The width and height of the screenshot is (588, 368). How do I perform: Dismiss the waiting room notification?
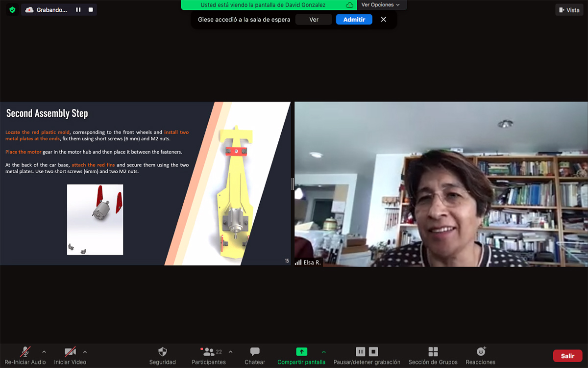384,20
